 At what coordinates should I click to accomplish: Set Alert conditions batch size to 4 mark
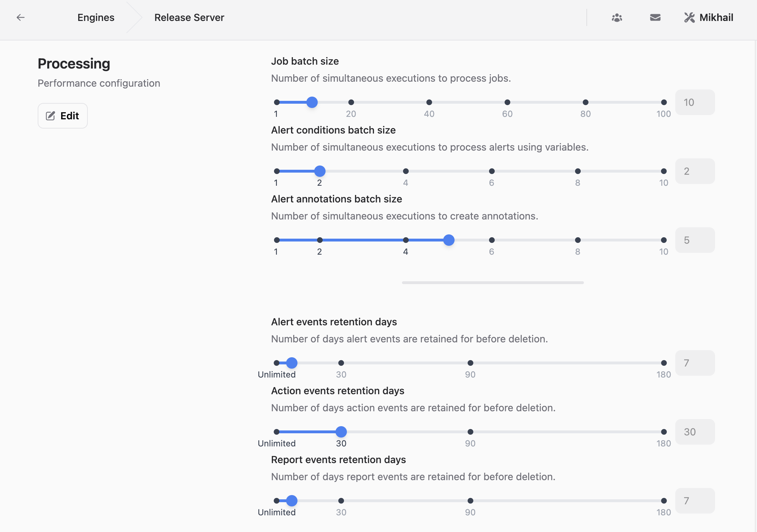406,171
